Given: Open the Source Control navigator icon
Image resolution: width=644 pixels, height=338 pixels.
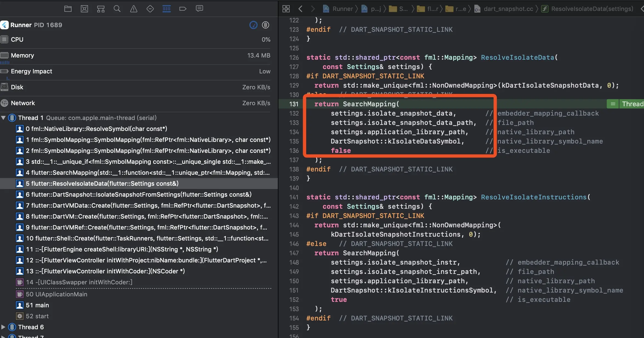Looking at the screenshot, I should pos(84,9).
